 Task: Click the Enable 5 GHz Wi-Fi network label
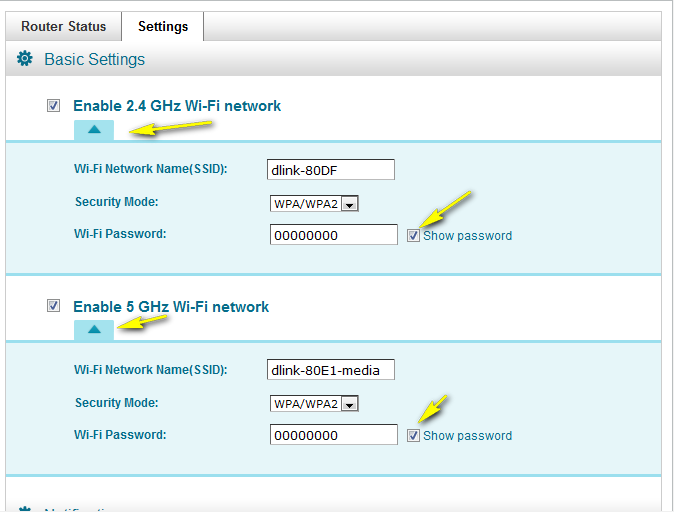click(171, 307)
